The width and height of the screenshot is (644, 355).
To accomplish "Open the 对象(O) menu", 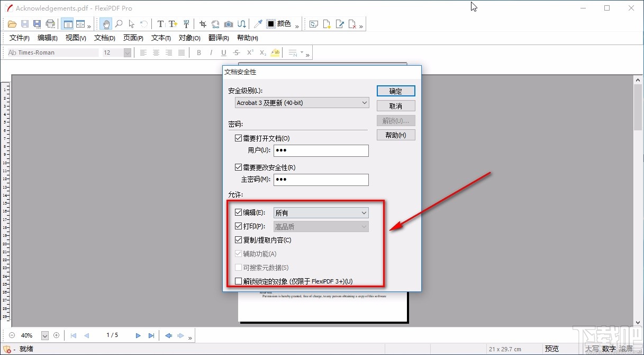I will tap(189, 38).
